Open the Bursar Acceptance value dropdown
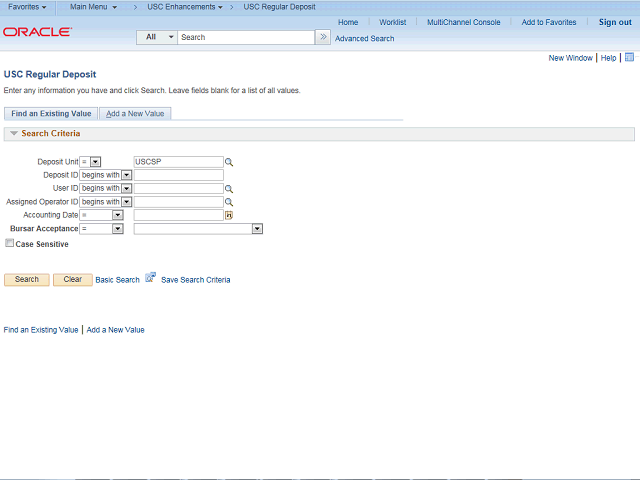The width and height of the screenshot is (640, 480). click(x=257, y=229)
